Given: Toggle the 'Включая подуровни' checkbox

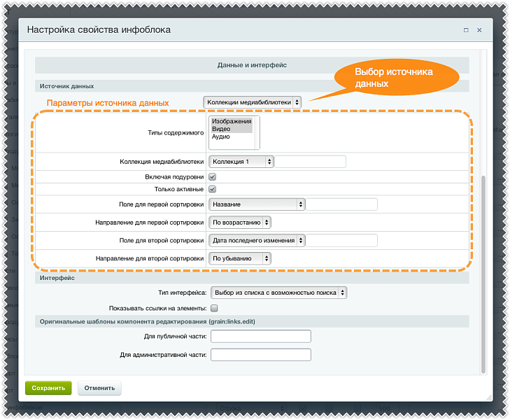Looking at the screenshot, I should click(213, 177).
